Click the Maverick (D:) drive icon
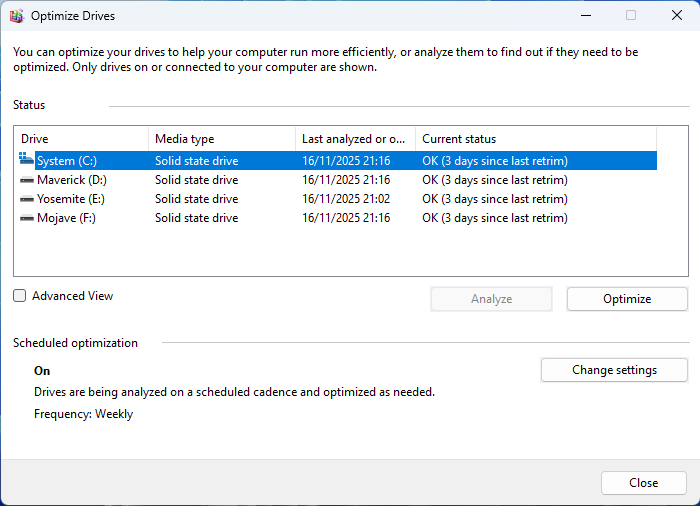 coord(27,180)
